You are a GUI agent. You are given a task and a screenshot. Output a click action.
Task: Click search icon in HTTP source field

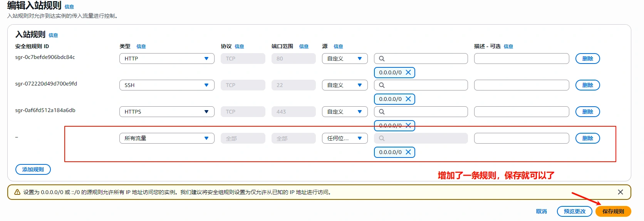click(382, 59)
